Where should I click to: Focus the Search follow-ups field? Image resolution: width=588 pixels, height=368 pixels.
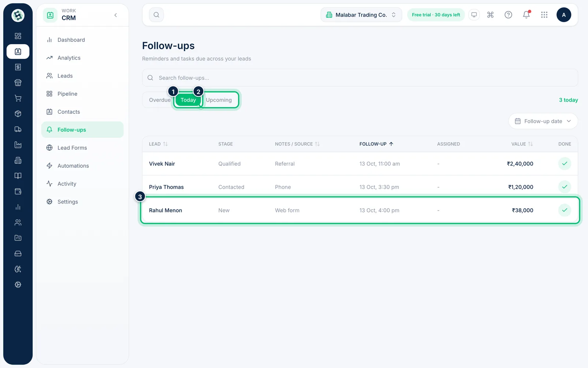[360, 78]
